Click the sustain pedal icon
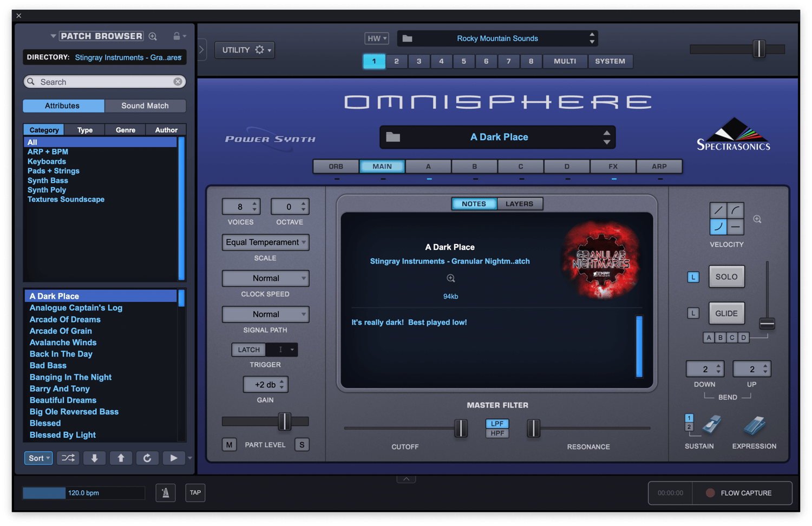The image size is (812, 526). pyautogui.click(x=711, y=425)
